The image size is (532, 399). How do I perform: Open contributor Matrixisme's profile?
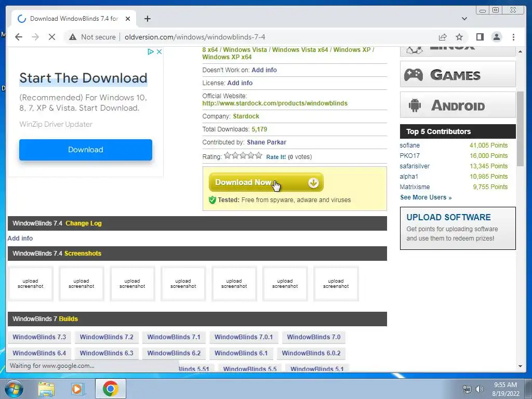click(415, 187)
